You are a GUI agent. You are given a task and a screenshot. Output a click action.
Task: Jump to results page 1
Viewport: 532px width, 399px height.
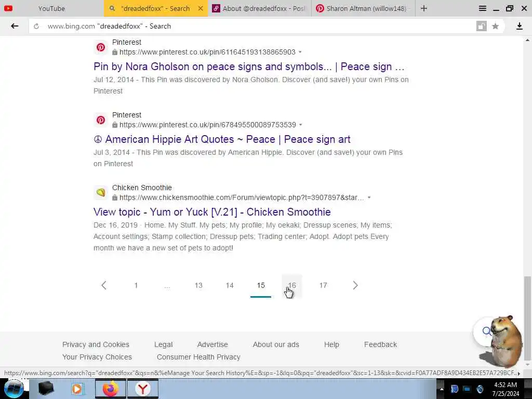click(x=136, y=285)
